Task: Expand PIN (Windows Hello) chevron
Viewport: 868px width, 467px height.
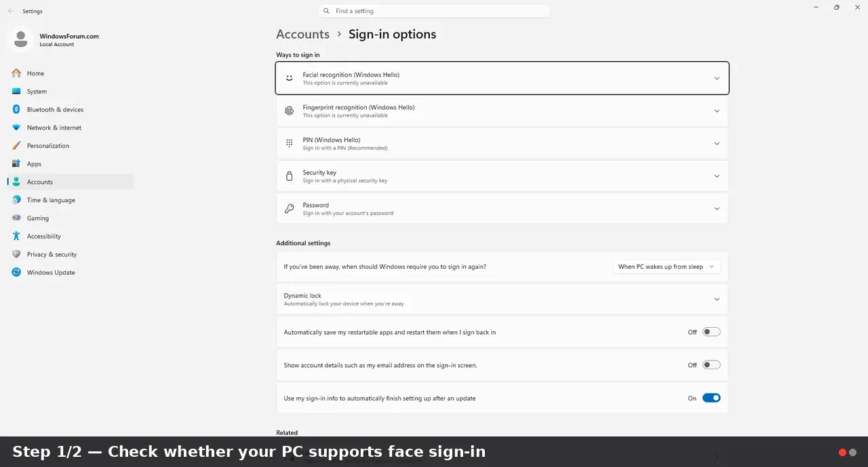Action: click(x=717, y=143)
